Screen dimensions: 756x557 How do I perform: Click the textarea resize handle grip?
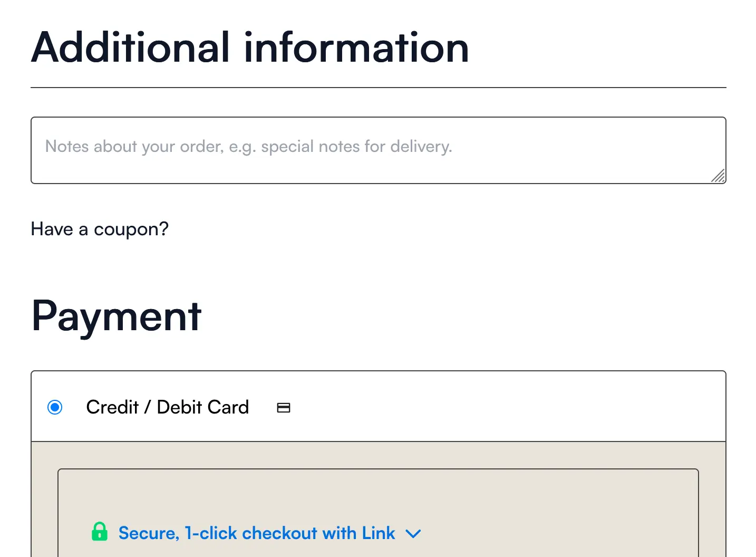(719, 176)
